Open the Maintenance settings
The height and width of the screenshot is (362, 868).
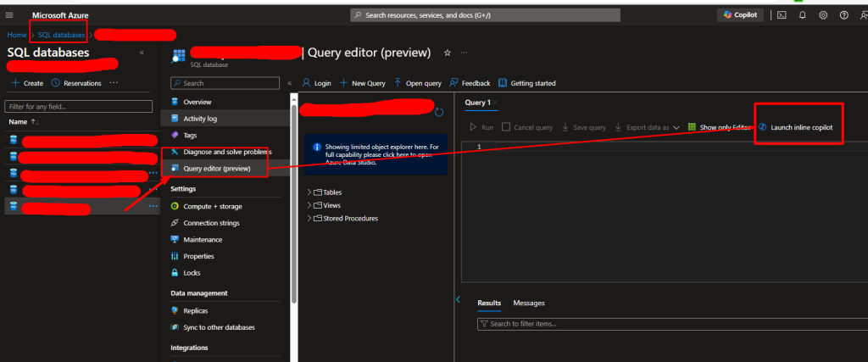203,240
